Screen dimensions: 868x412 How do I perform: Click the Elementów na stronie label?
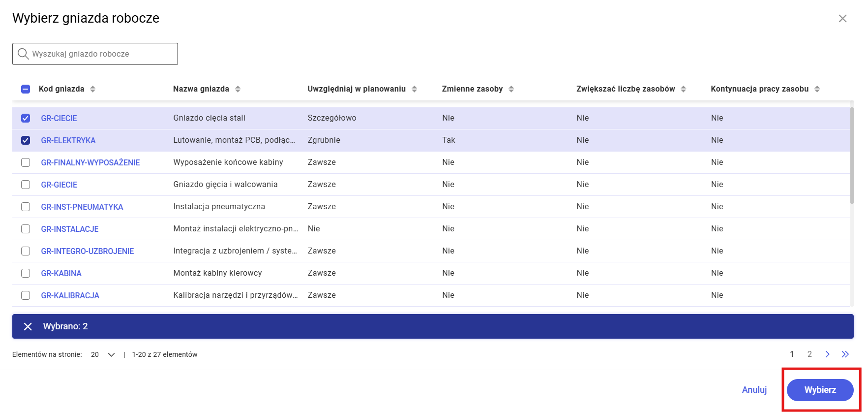tap(47, 354)
